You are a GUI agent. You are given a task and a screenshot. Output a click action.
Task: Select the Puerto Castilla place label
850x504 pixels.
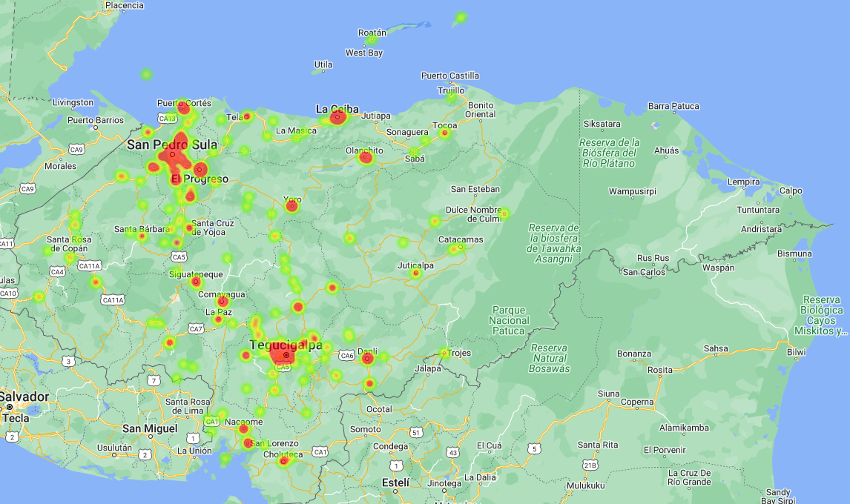[x=450, y=76]
